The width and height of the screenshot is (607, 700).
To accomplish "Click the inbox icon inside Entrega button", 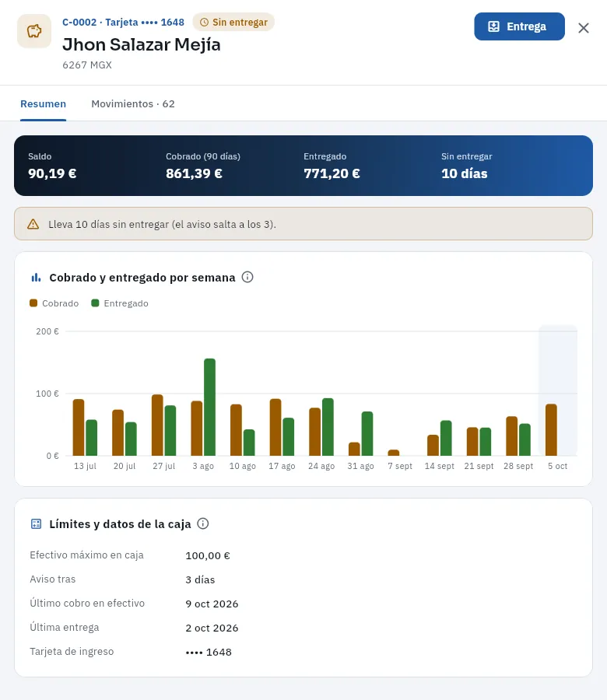I will 493,26.
